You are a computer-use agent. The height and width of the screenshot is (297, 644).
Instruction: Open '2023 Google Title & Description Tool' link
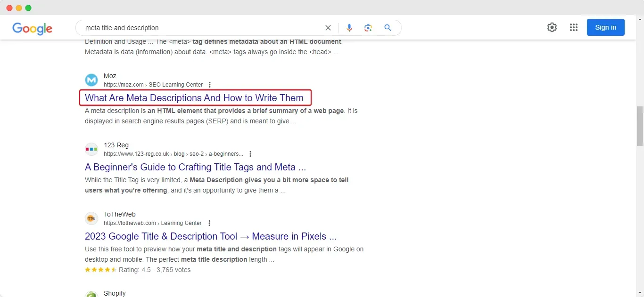pos(211,236)
